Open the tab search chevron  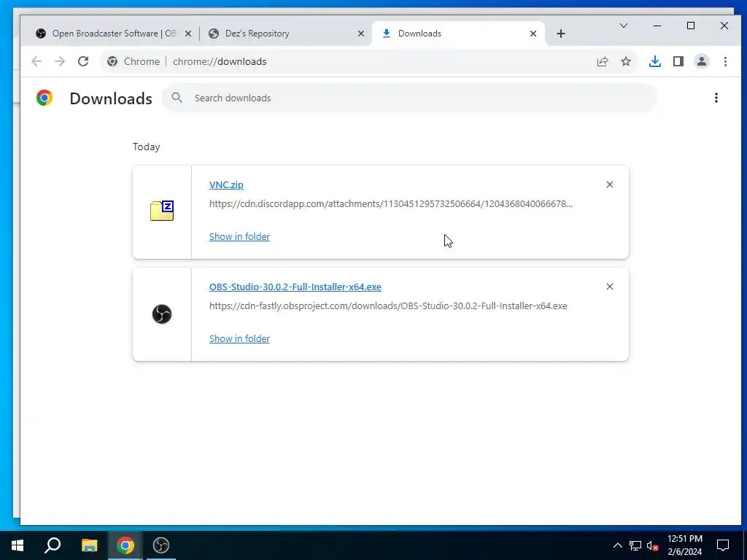coord(624,26)
